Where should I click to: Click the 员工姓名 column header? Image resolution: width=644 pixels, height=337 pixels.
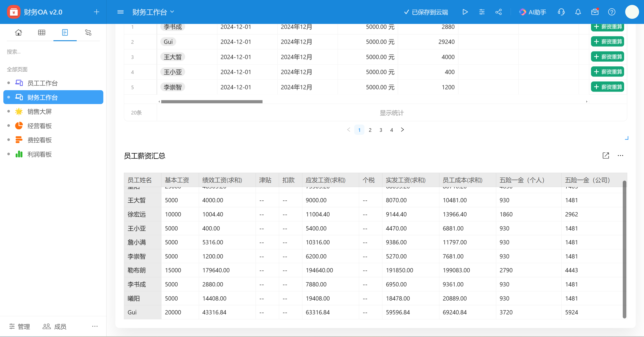[143, 180]
